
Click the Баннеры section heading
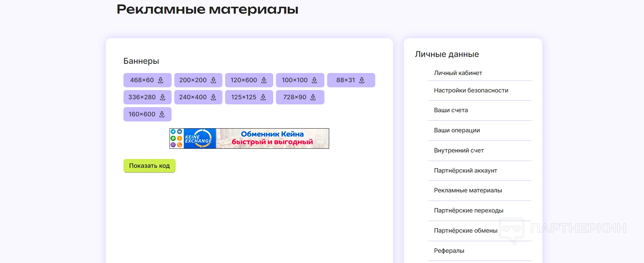tap(141, 61)
